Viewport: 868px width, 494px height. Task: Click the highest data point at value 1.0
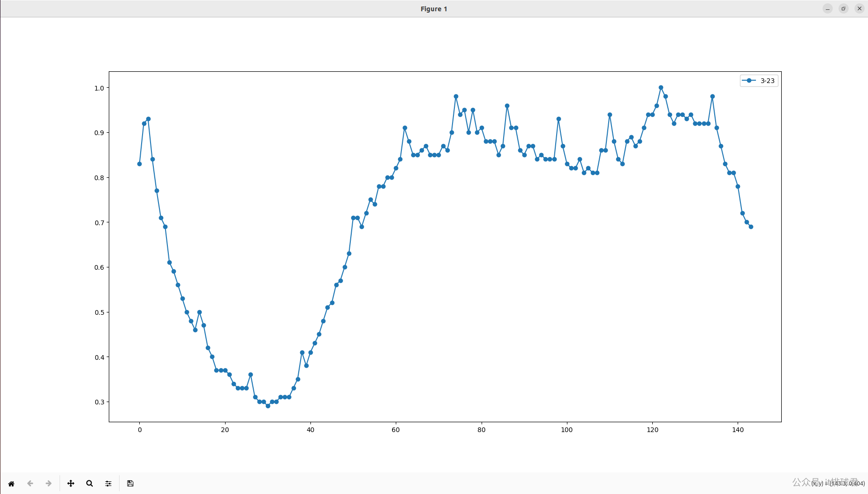(x=661, y=88)
